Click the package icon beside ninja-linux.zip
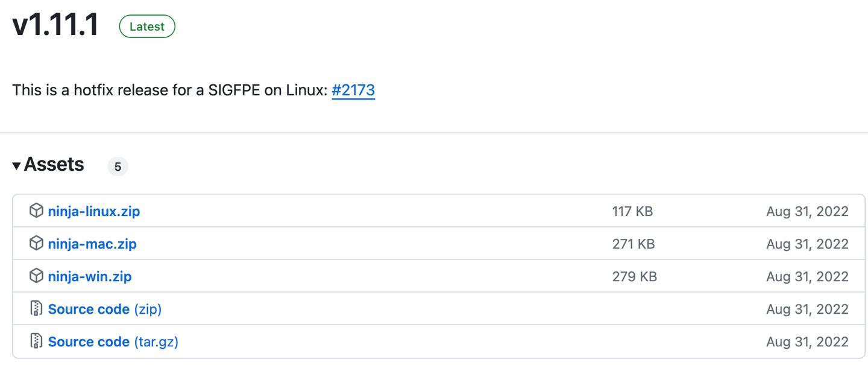The width and height of the screenshot is (868, 365). click(36, 211)
